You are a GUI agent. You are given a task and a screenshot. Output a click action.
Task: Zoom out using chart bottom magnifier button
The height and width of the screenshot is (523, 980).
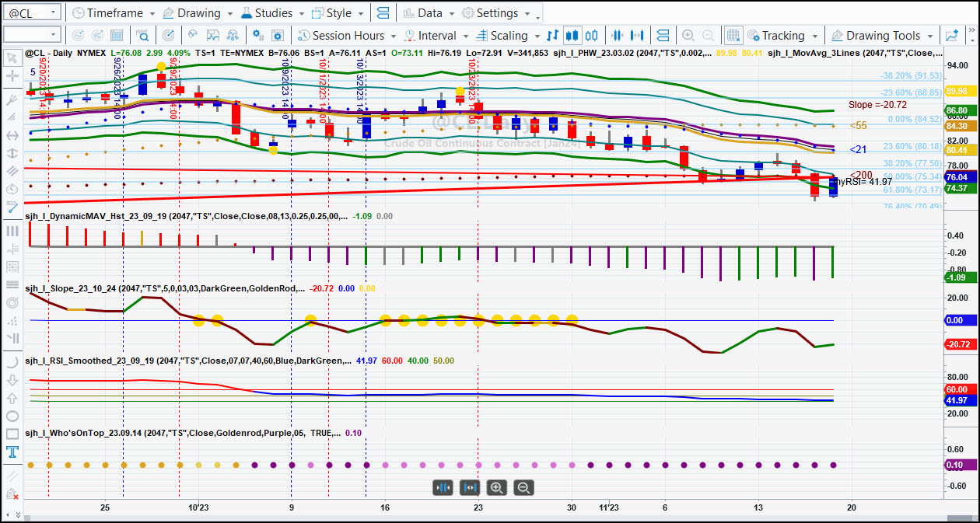(x=523, y=488)
